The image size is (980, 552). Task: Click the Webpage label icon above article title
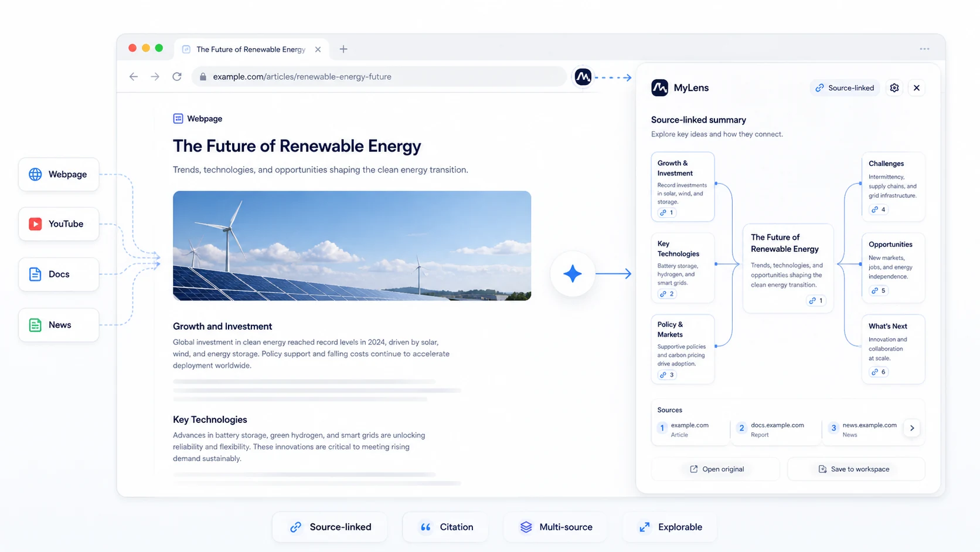178,118
